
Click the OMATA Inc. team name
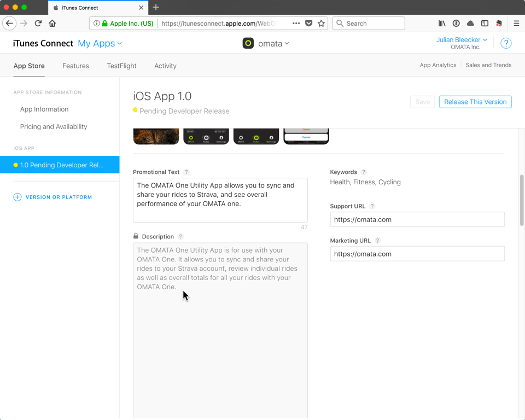pos(465,47)
